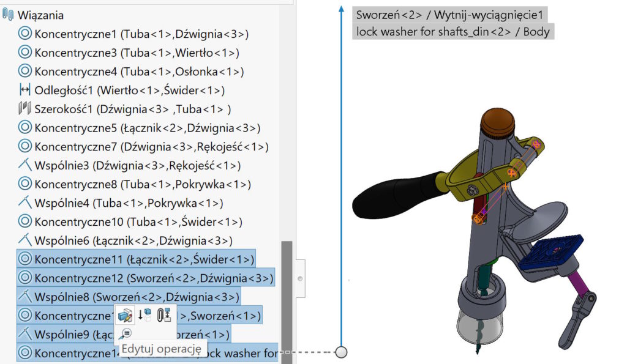Click the width icon of Szerokość1 mate
This screenshot has height=364, width=627.
click(x=25, y=110)
